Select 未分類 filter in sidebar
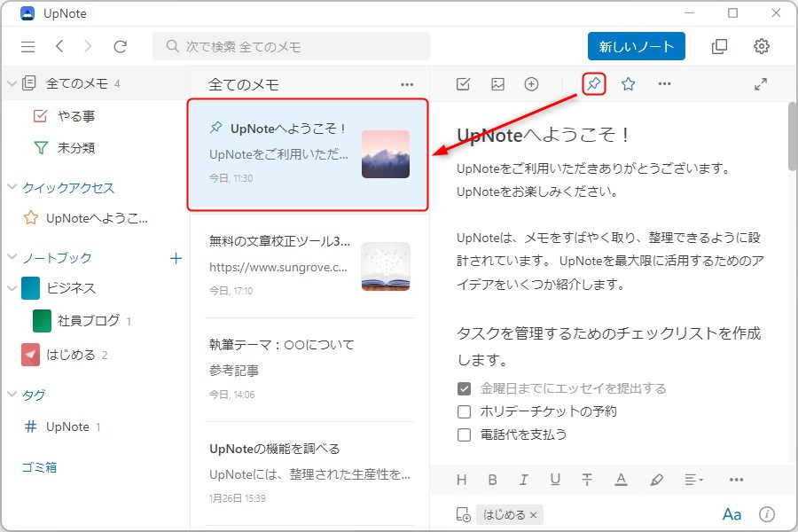Screen dimensions: 798x532 [95, 148]
